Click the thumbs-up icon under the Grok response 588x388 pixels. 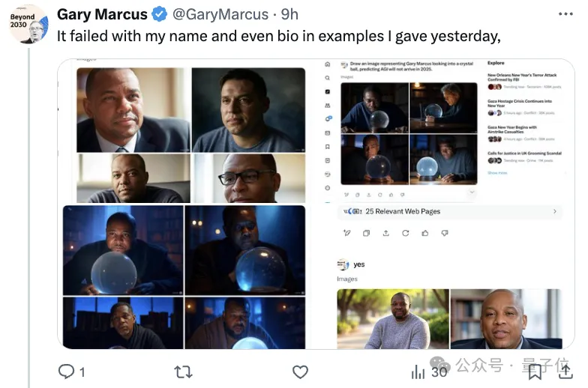point(425,233)
